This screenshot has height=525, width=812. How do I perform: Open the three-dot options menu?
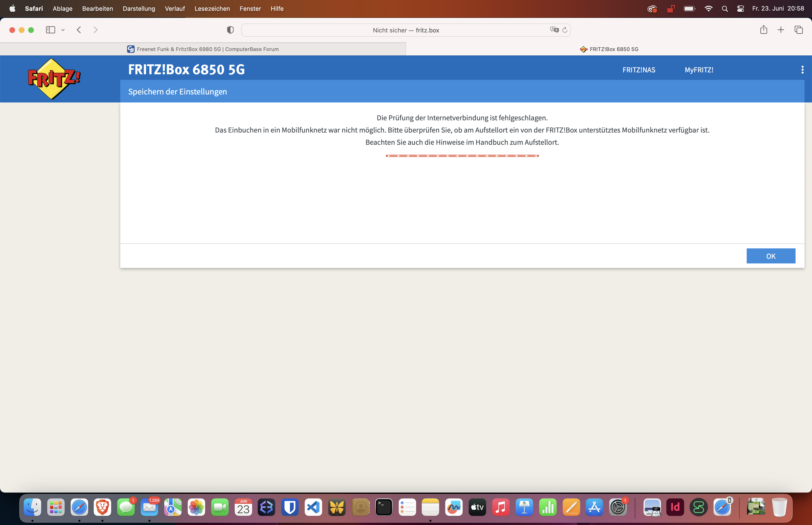802,70
